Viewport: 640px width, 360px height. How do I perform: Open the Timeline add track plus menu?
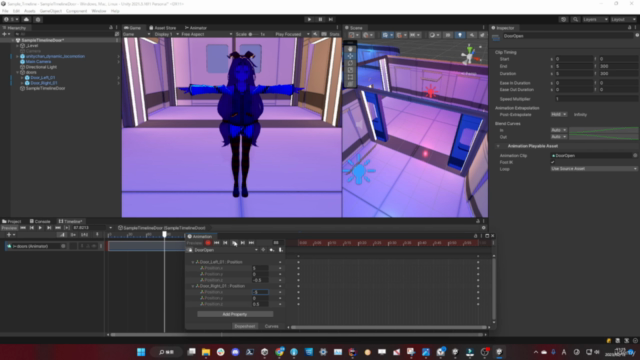pyautogui.click(x=11, y=235)
